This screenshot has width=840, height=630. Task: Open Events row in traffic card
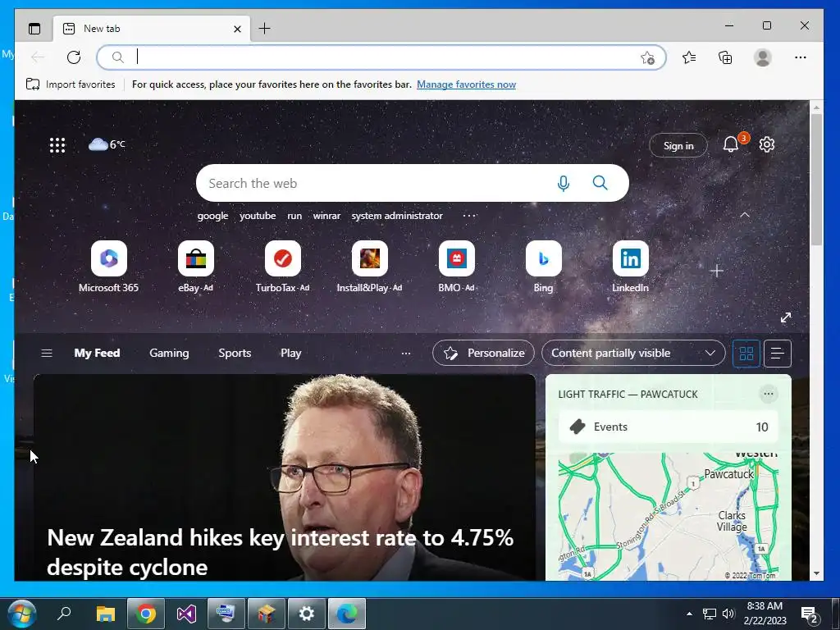[668, 427]
